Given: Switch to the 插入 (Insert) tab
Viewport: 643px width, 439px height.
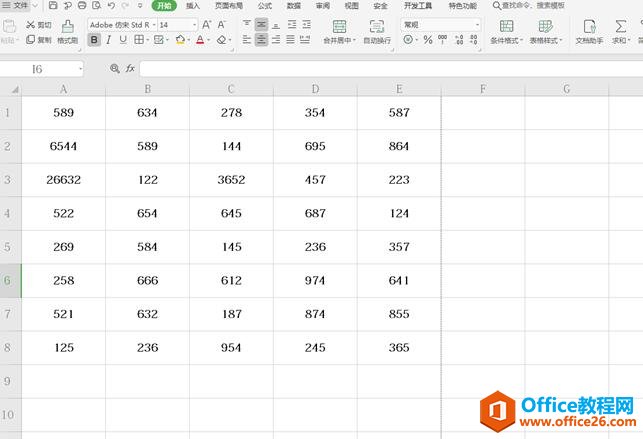Looking at the screenshot, I should (193, 6).
